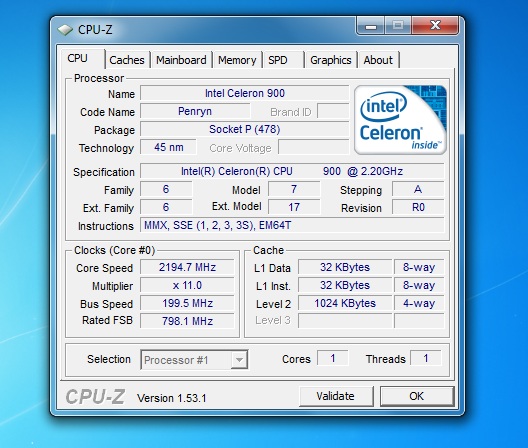Screen dimensions: 528x448
Task: Switch to the Caches tab
Action: (x=127, y=60)
